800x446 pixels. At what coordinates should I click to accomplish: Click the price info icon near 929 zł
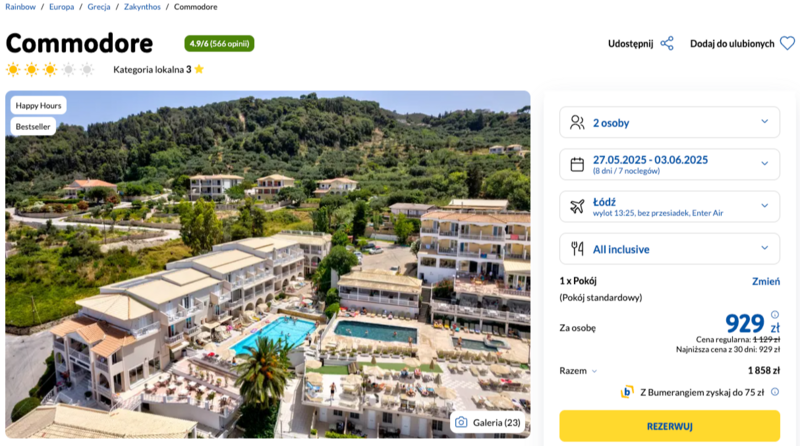point(775,314)
